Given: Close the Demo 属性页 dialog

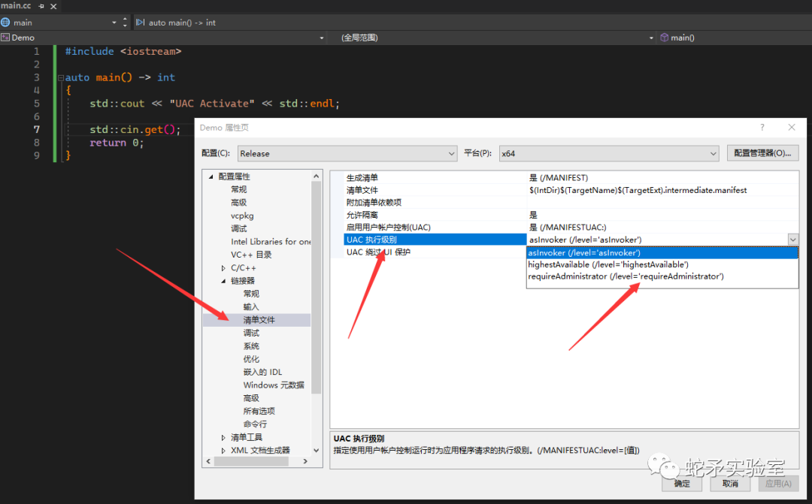Looking at the screenshot, I should pyautogui.click(x=791, y=127).
